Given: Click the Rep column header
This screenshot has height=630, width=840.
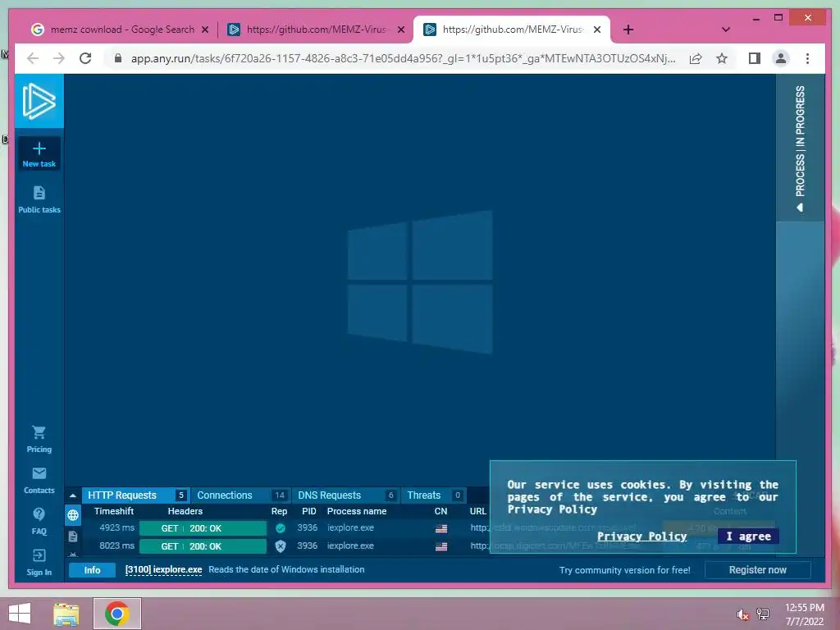Looking at the screenshot, I should coord(279,511).
